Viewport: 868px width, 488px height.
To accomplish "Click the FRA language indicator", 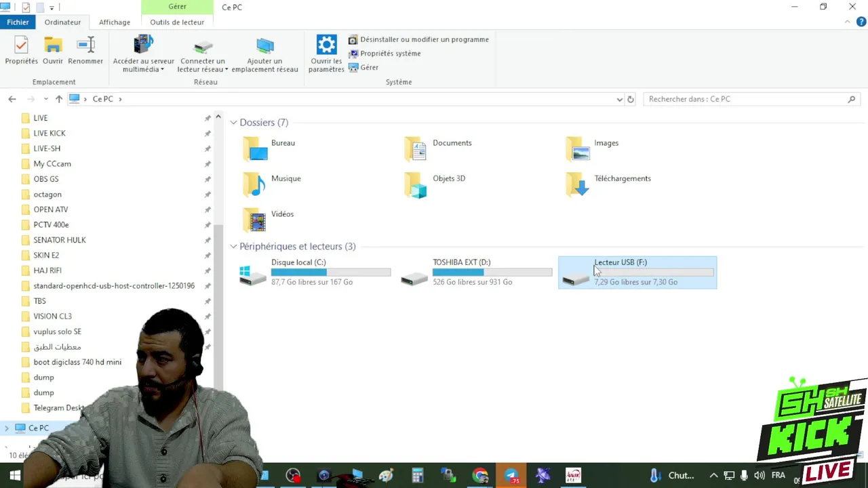I will point(778,476).
